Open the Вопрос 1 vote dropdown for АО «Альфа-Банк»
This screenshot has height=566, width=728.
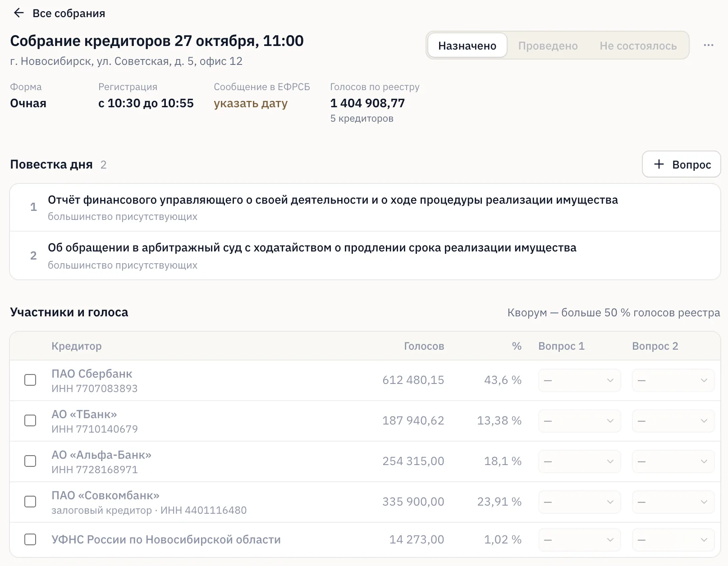click(x=579, y=461)
